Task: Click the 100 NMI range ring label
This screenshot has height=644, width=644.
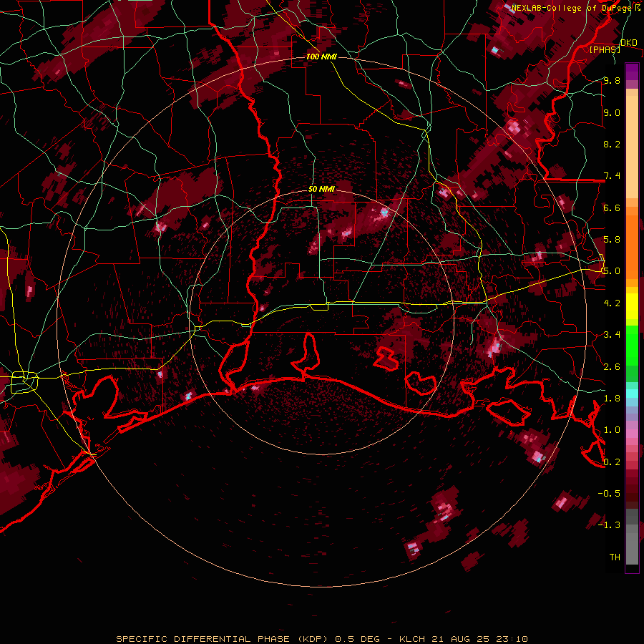Action: [321, 57]
